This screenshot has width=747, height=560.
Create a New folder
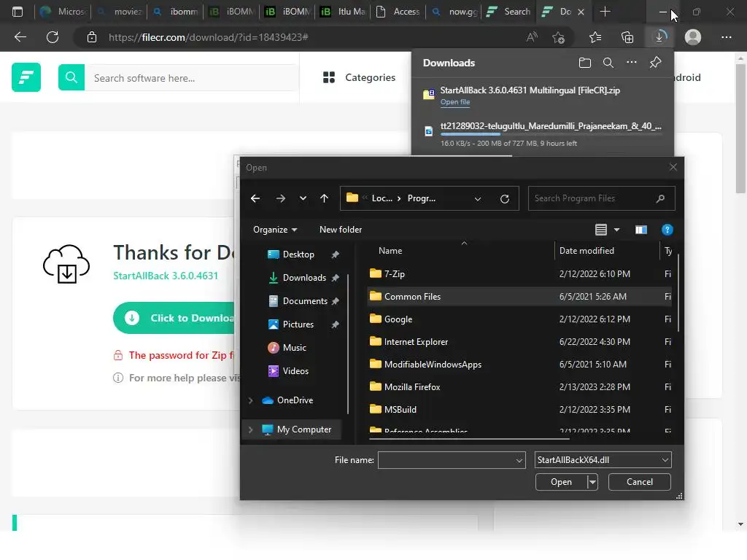point(341,230)
